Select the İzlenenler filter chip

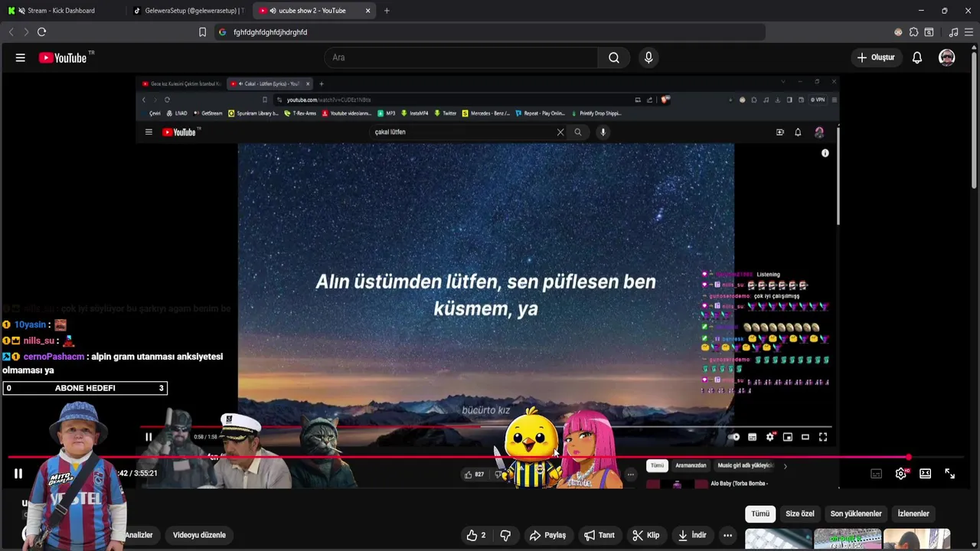pos(913,514)
